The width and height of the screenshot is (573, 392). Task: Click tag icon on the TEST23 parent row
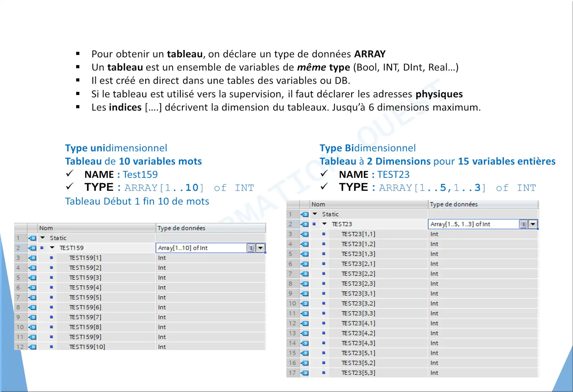tap(305, 224)
